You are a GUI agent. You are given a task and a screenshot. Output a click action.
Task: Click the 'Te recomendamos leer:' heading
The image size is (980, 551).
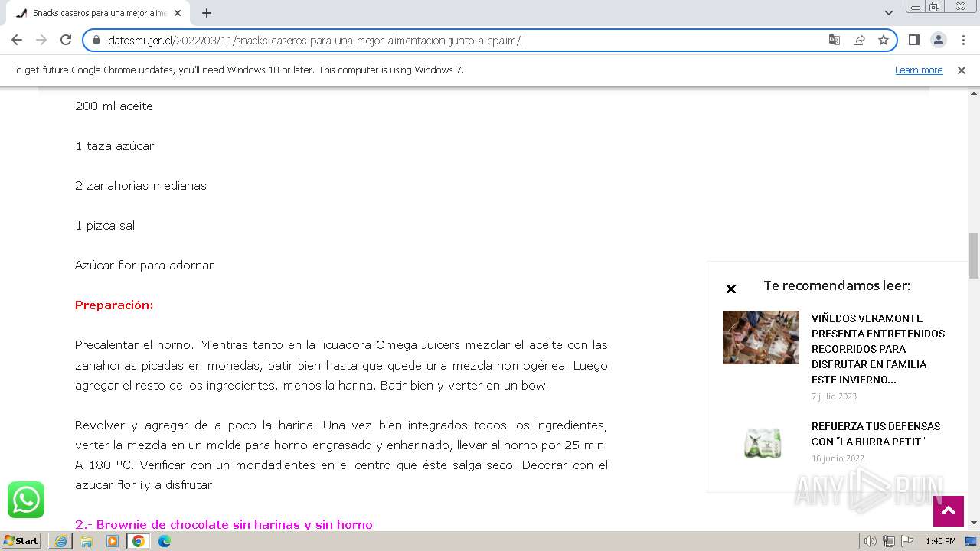[x=837, y=285]
